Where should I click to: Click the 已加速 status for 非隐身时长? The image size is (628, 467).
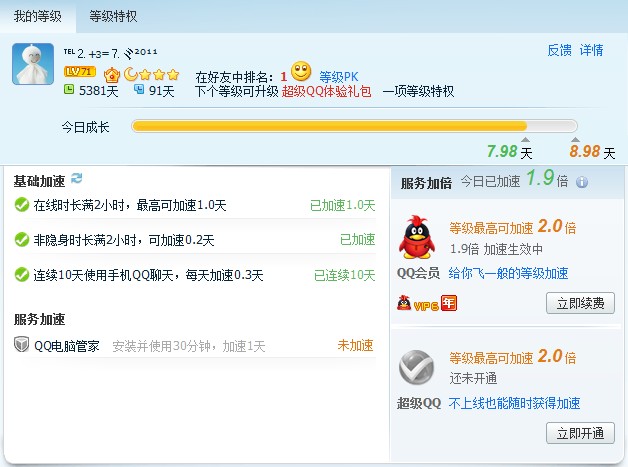coord(358,240)
